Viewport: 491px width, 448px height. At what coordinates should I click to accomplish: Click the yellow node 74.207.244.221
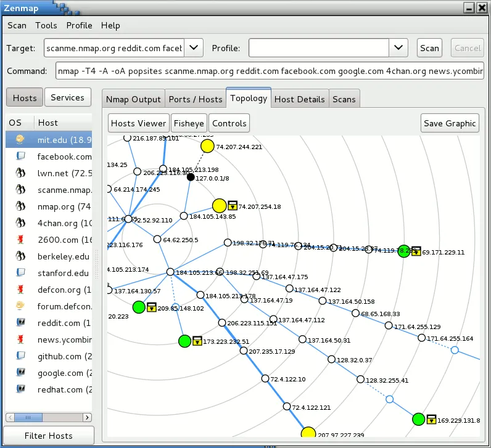pyautogui.click(x=207, y=146)
